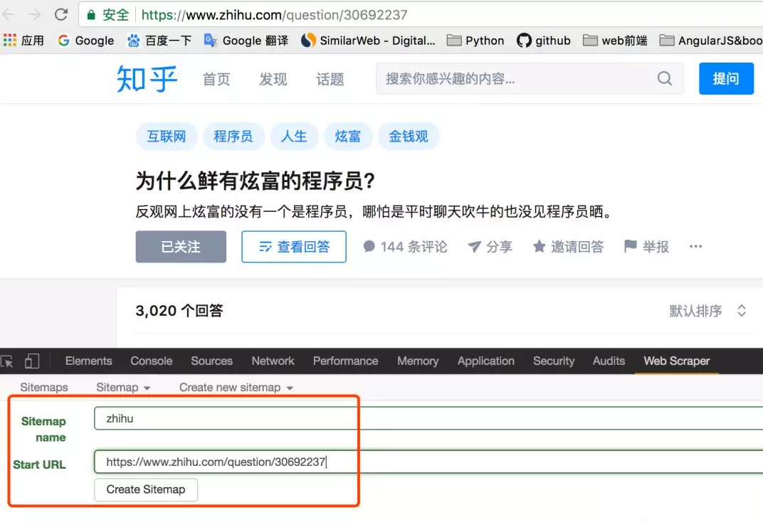The width and height of the screenshot is (763, 532).
Task: Open the Sitemap dropdown menu
Action: pyautogui.click(x=123, y=388)
